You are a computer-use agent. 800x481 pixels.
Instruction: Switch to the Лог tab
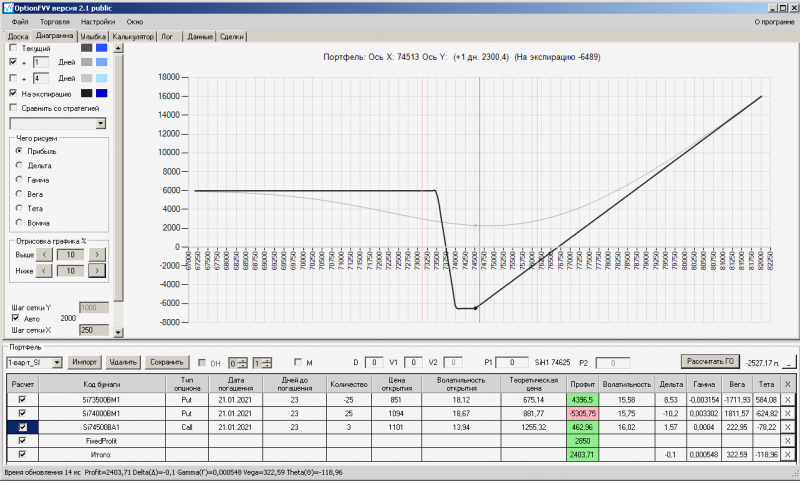click(167, 37)
